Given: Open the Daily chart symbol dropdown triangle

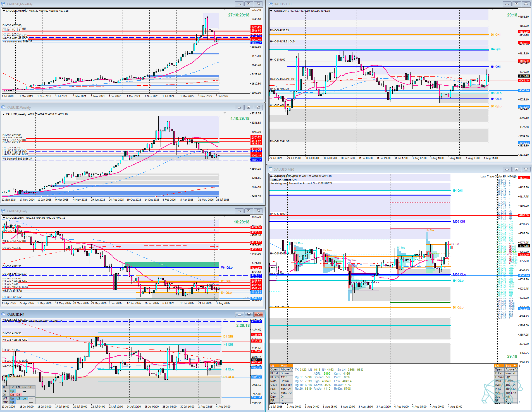Looking at the screenshot, I should 4,218.
